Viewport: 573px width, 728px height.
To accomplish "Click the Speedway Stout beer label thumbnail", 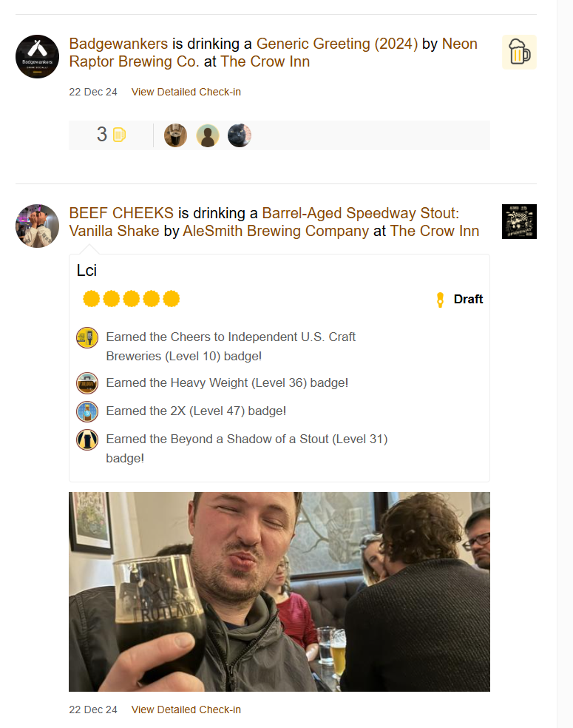I will point(519,221).
